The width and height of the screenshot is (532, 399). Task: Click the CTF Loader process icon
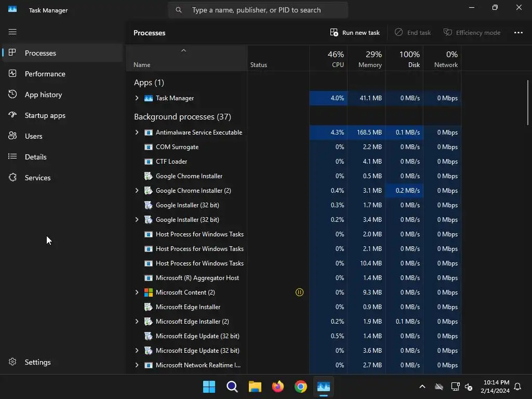tap(149, 162)
